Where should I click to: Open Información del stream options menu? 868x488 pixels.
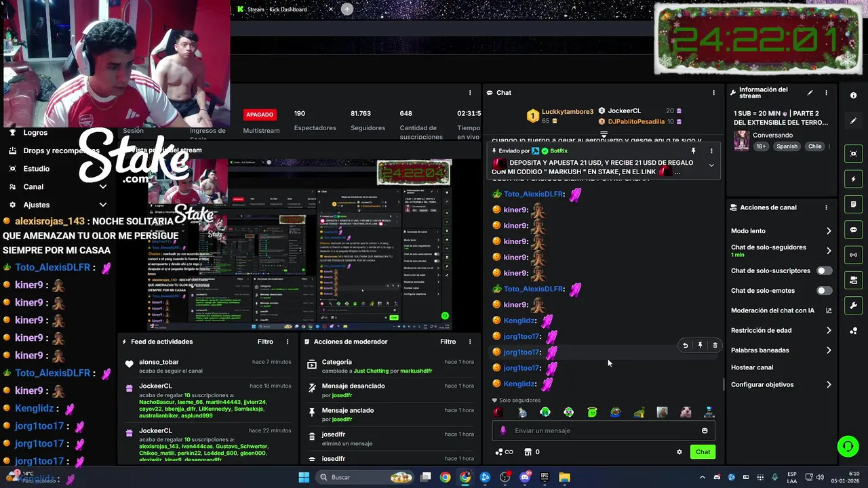826,93
